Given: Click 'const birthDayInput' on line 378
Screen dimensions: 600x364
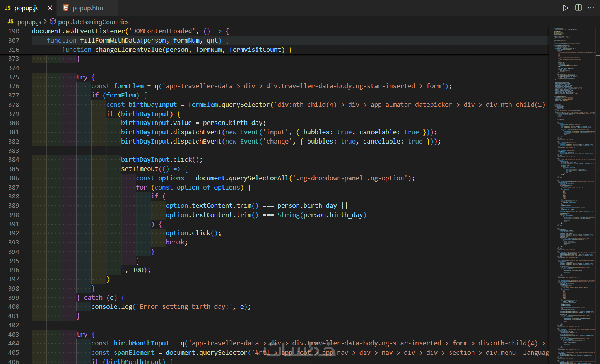Looking at the screenshot, I should coord(141,104).
